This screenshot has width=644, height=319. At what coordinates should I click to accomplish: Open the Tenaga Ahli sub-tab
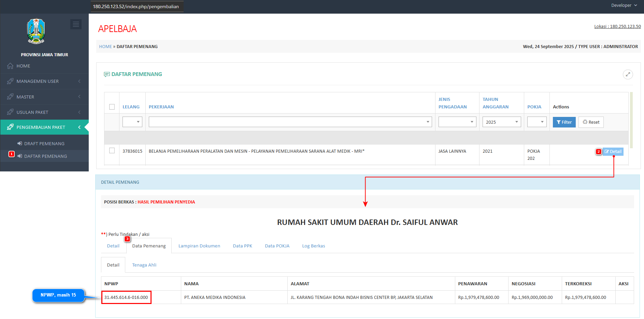point(144,265)
